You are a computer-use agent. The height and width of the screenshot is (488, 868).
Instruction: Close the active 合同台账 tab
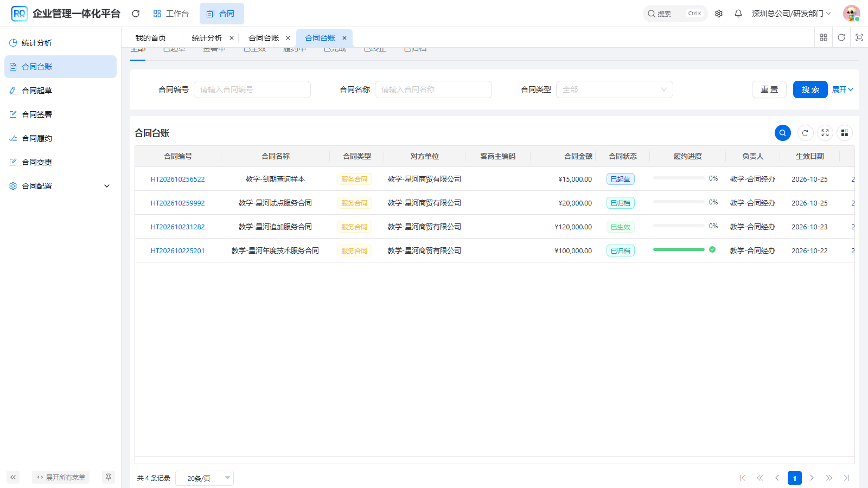point(344,38)
